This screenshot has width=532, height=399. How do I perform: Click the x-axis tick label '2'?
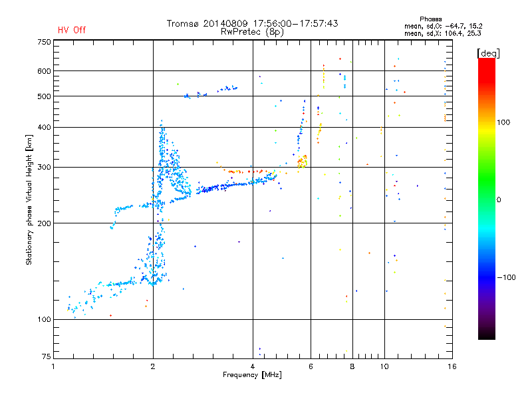(x=153, y=366)
